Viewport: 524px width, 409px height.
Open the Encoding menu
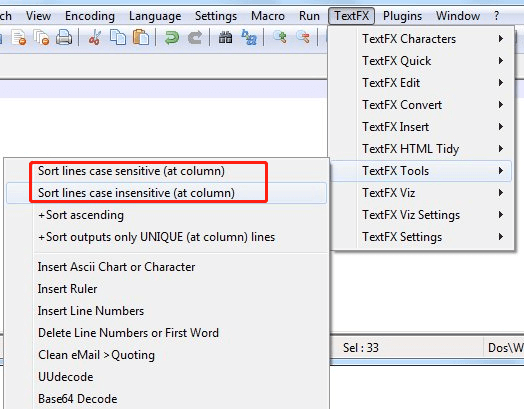pyautogui.click(x=90, y=16)
